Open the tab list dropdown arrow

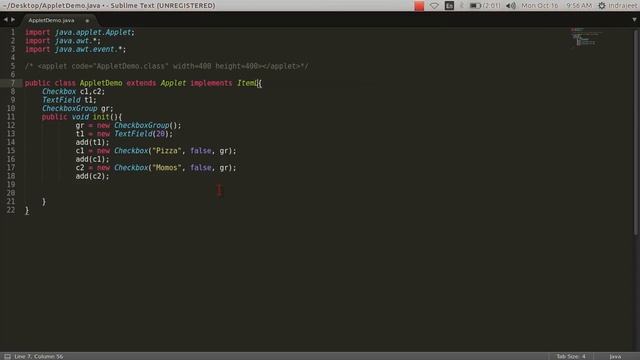click(634, 20)
